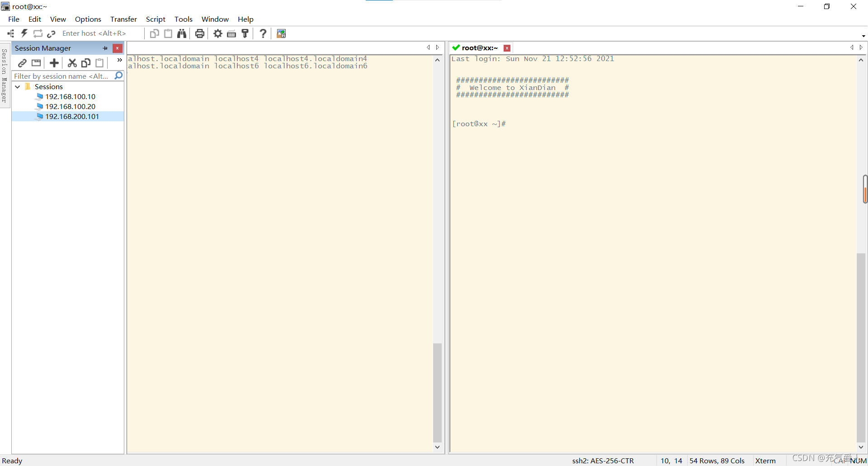
Task: Click '54 Rows, 89 Cols' in status bar
Action: 717,461
